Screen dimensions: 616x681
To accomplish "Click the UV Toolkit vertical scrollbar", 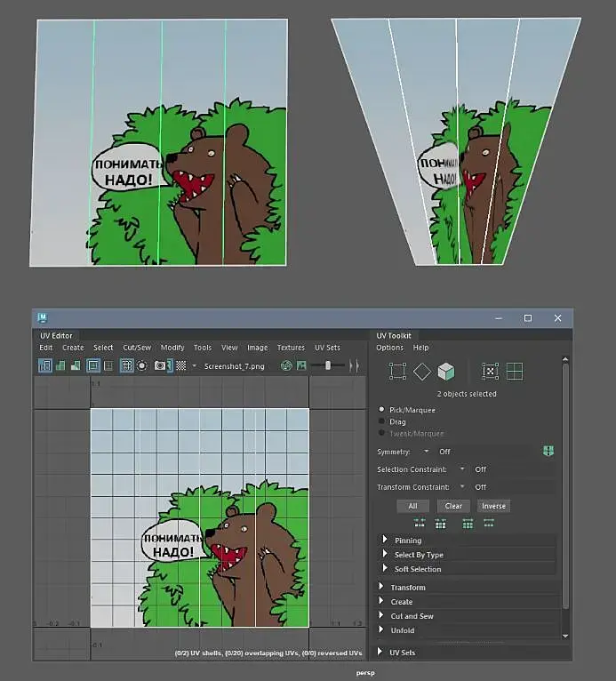I will pyautogui.click(x=565, y=485).
